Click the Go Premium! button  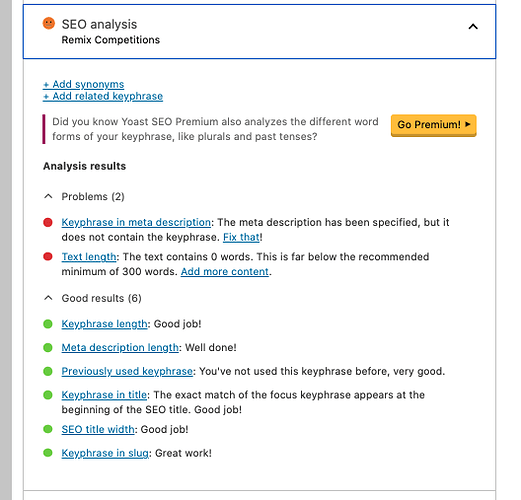[x=434, y=125]
